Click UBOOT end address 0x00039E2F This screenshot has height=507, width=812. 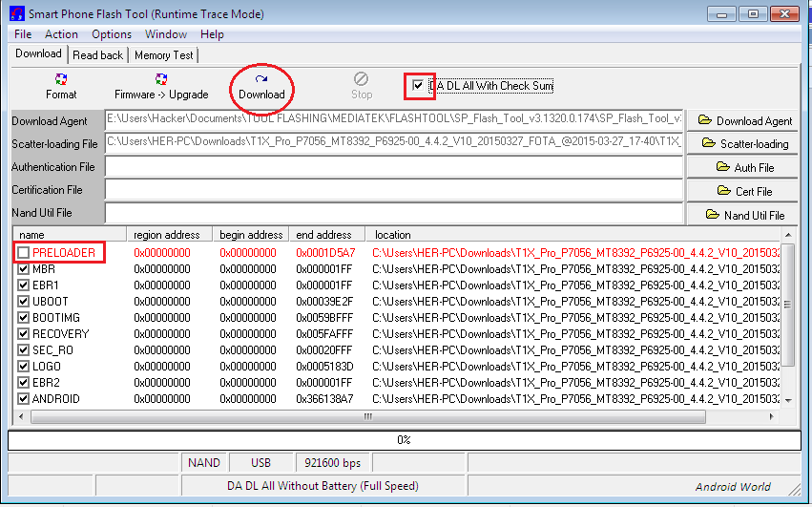[324, 301]
